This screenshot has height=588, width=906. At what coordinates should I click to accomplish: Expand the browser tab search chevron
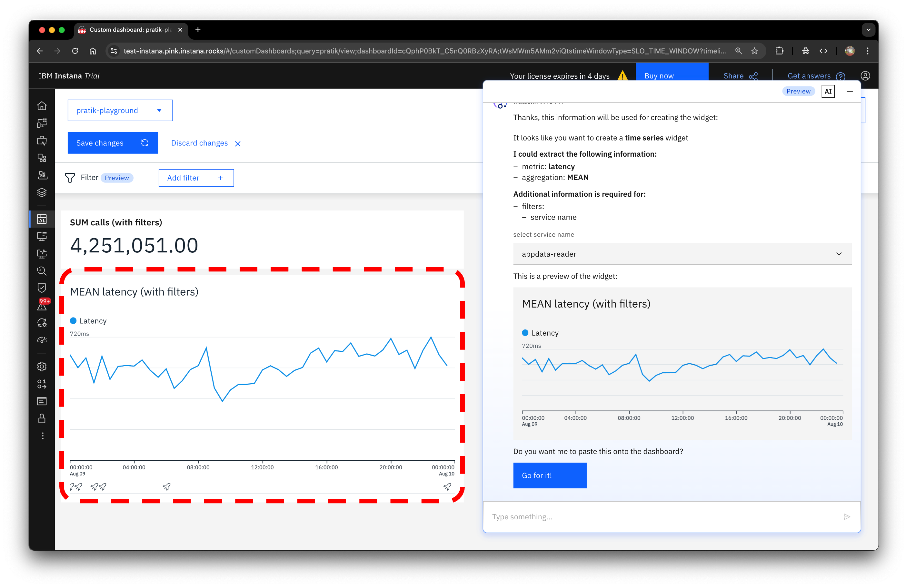pyautogui.click(x=868, y=30)
